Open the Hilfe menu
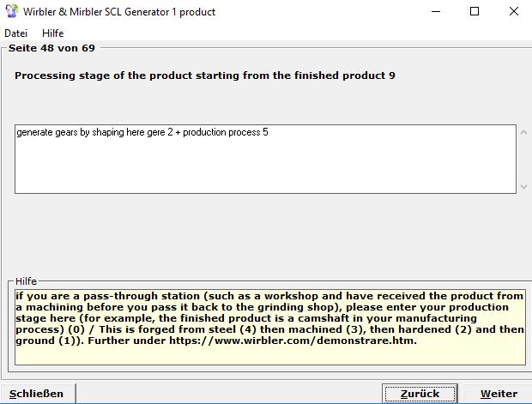532x404 pixels. click(x=53, y=33)
